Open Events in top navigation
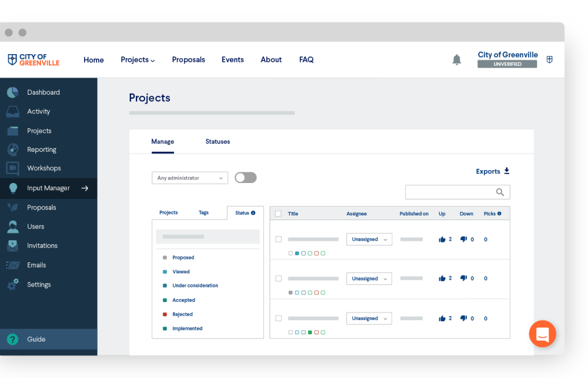588x379 pixels. (232, 59)
